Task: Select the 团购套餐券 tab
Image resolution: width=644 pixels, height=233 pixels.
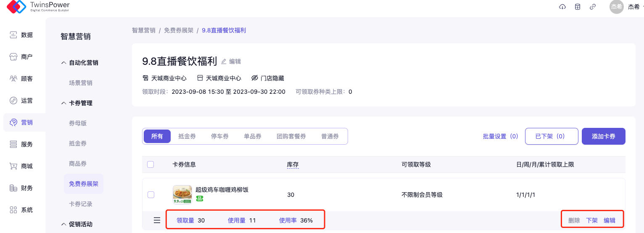Action: click(291, 136)
